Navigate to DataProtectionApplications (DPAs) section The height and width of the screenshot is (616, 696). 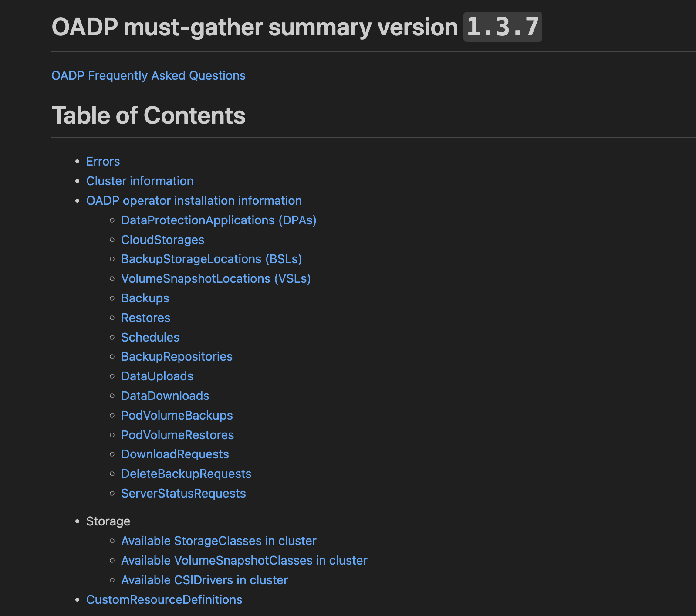219,220
